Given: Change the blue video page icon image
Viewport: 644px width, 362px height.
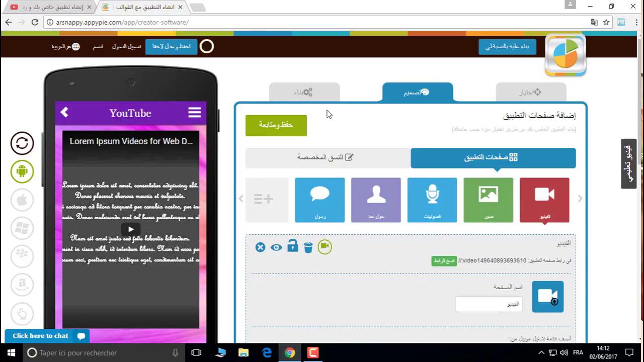Looking at the screenshot, I should (548, 297).
